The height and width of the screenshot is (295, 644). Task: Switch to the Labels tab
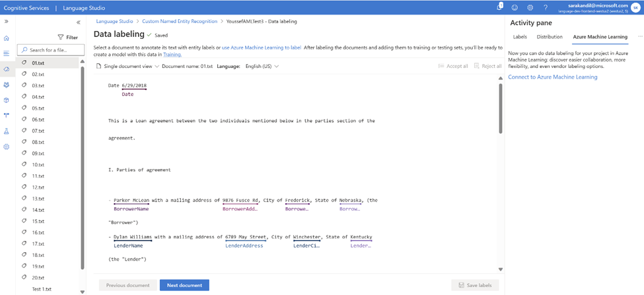pos(520,37)
